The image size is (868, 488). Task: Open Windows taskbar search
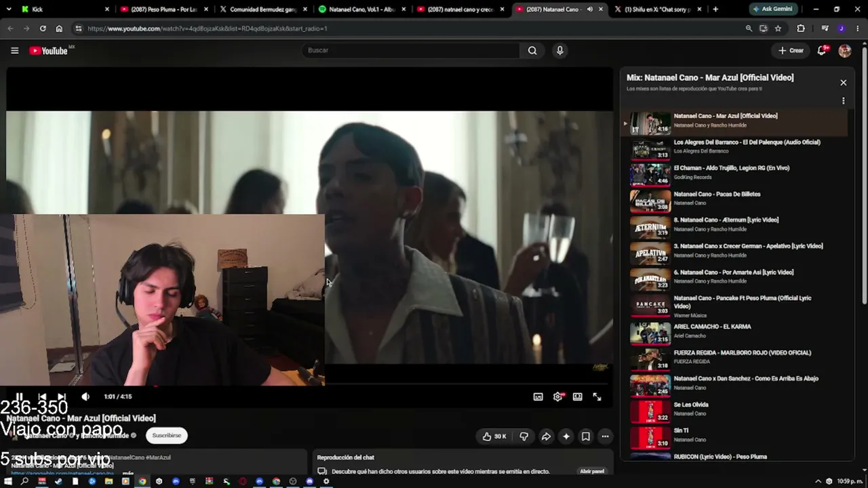24,481
